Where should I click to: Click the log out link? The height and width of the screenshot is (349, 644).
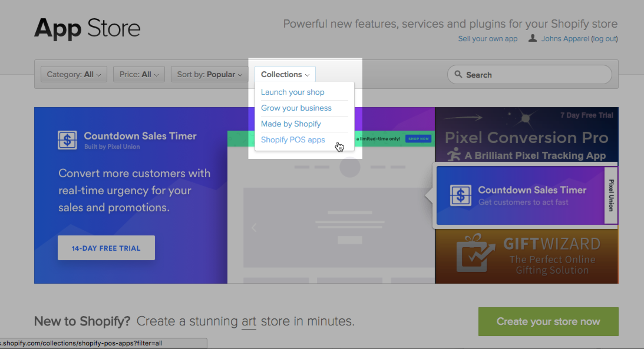click(x=605, y=39)
